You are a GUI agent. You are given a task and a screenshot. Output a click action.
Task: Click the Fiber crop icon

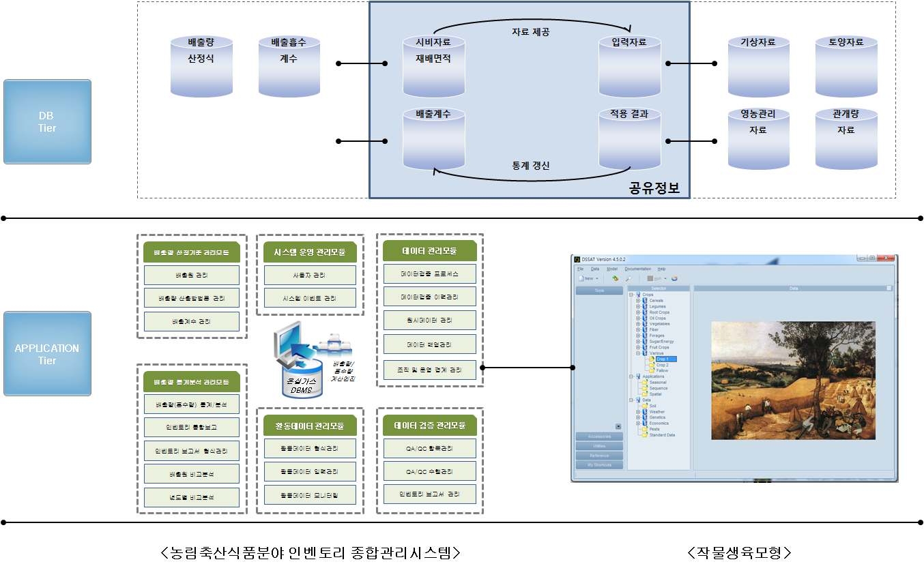pos(645,329)
